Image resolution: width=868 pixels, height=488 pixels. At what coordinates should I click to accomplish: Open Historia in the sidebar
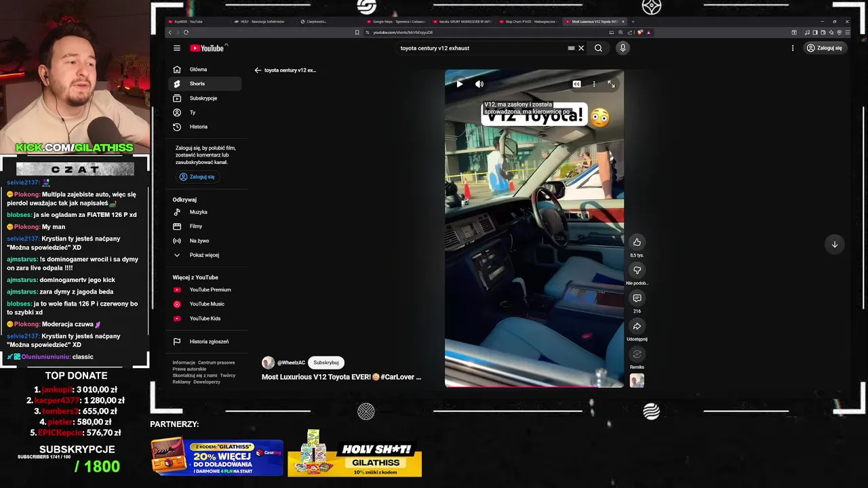pos(205,127)
